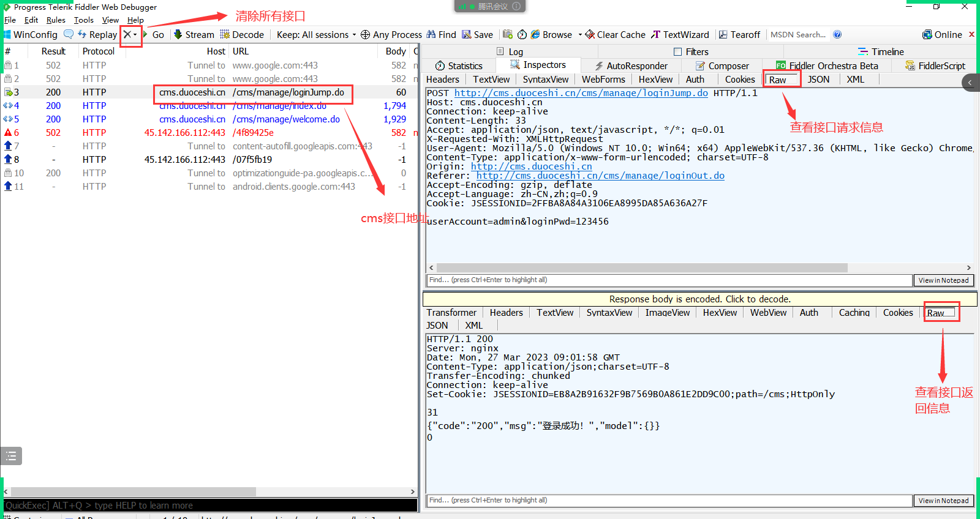The height and width of the screenshot is (519, 980).
Task: Switch to the Timeline tab
Action: point(881,52)
